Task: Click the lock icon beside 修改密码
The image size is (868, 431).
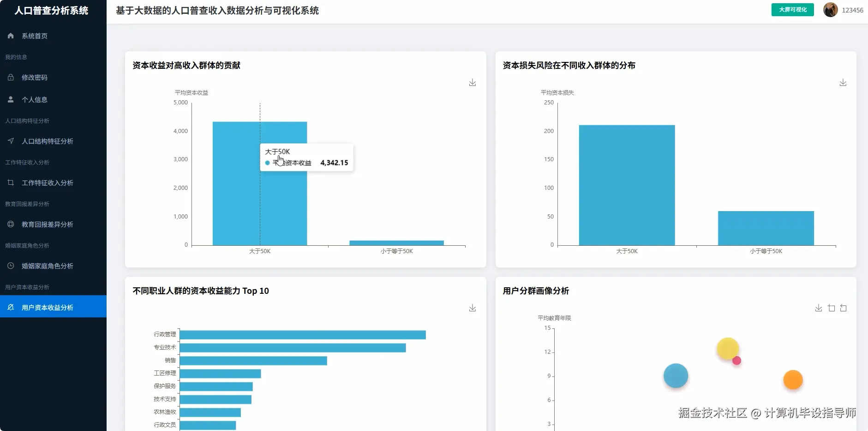Action: point(10,77)
